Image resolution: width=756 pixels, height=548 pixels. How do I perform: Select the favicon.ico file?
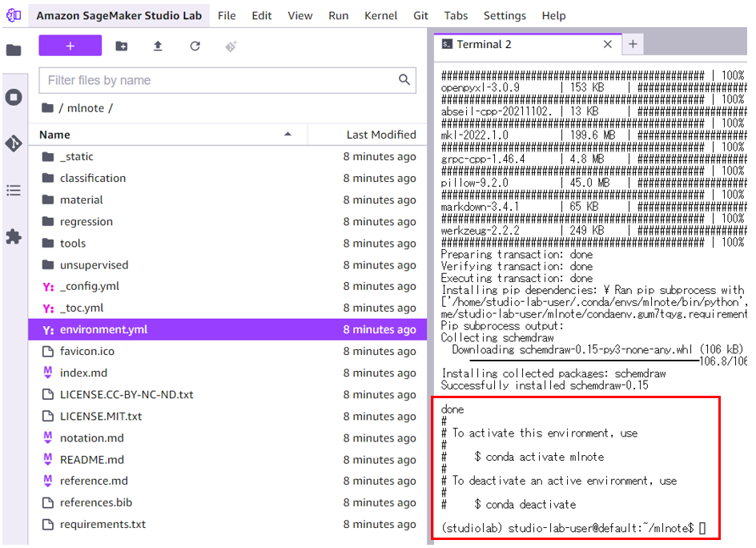click(227, 351)
